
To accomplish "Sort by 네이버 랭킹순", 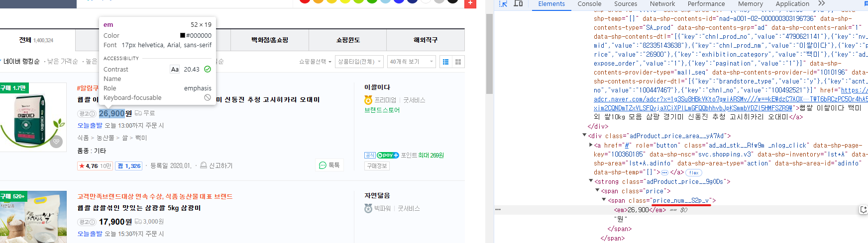I will [x=21, y=62].
